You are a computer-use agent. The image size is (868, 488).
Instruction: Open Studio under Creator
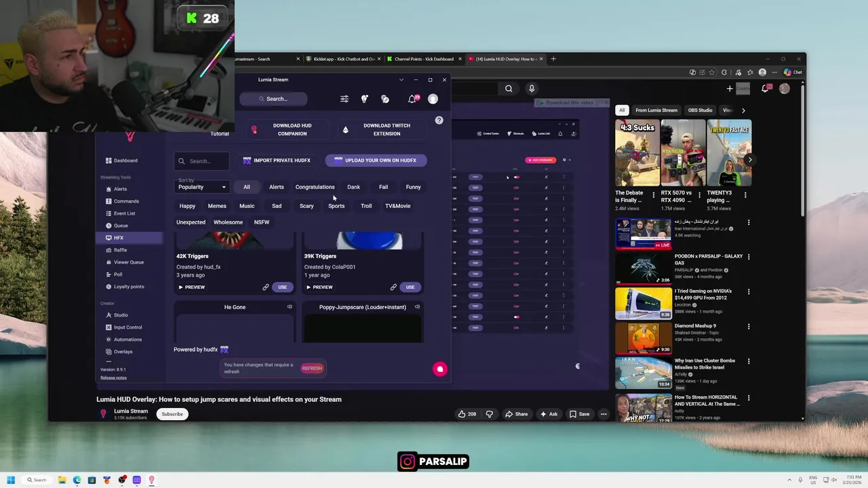click(x=117, y=315)
